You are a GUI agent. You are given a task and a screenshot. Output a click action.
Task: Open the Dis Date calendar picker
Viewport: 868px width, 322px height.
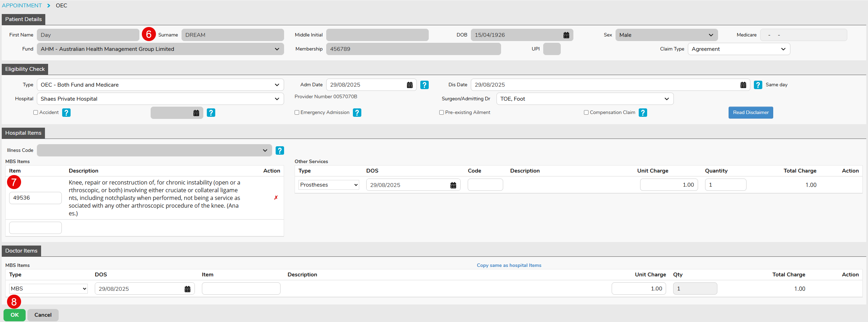(743, 85)
